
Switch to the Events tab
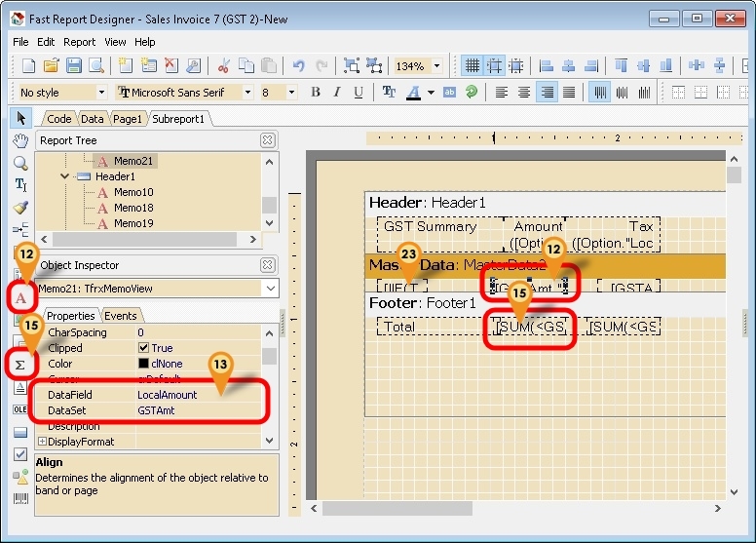[121, 316]
